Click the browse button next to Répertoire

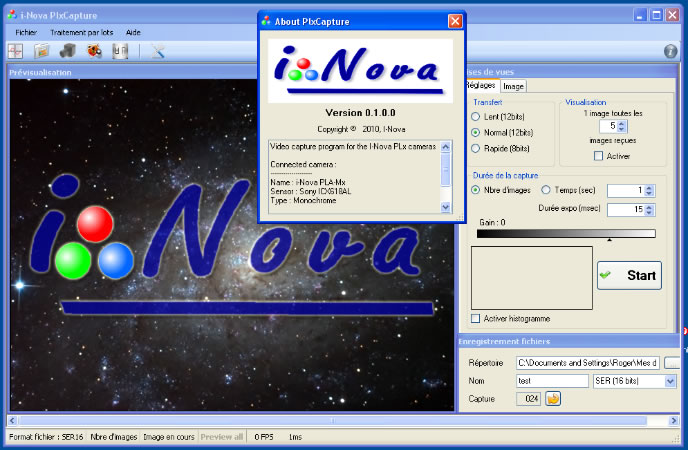coord(671,363)
